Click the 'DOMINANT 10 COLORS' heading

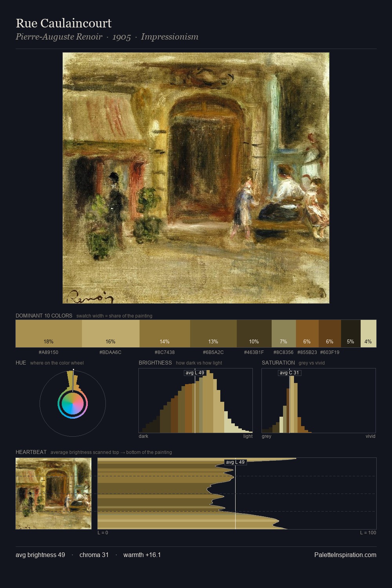click(x=44, y=316)
